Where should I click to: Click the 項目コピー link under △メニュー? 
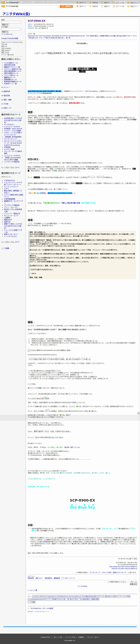click(39, 578)
